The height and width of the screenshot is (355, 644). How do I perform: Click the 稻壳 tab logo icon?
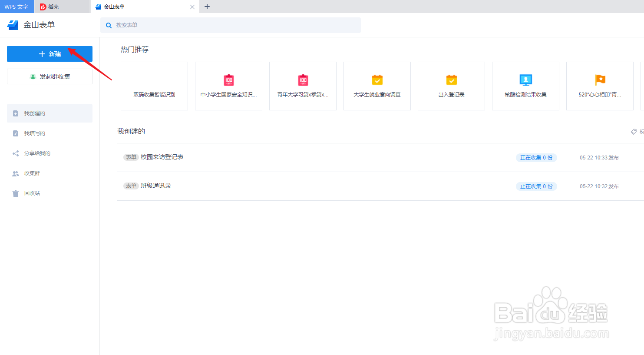coord(43,7)
